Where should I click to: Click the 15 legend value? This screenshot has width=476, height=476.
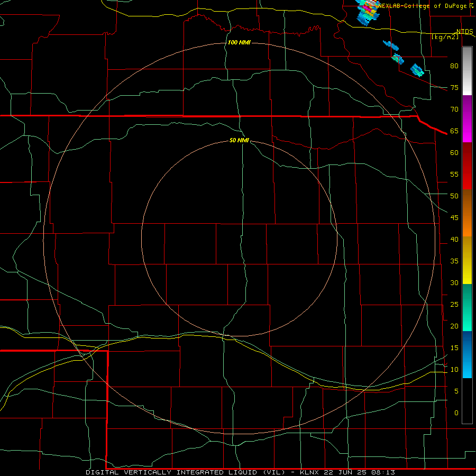click(x=454, y=348)
